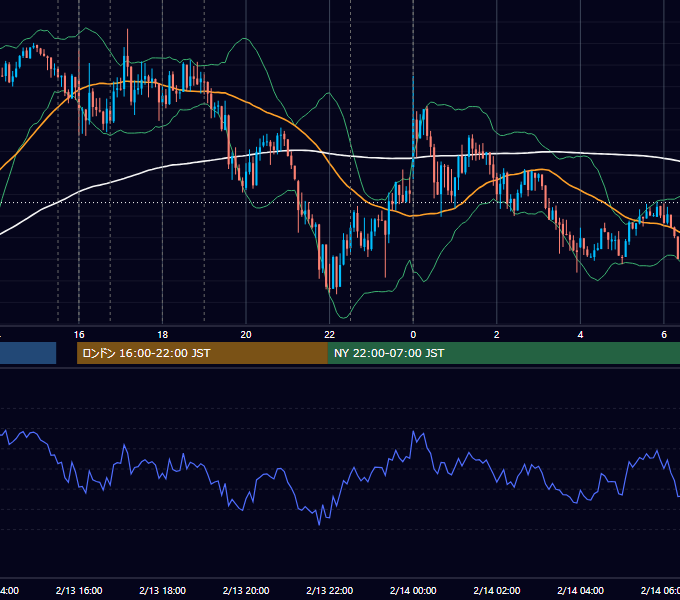The height and width of the screenshot is (600, 680).
Task: Click the 16 hour axis label
Action: [79, 335]
